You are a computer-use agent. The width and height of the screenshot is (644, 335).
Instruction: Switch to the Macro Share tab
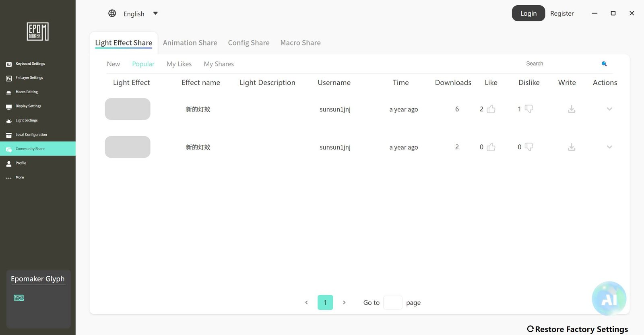click(x=300, y=43)
